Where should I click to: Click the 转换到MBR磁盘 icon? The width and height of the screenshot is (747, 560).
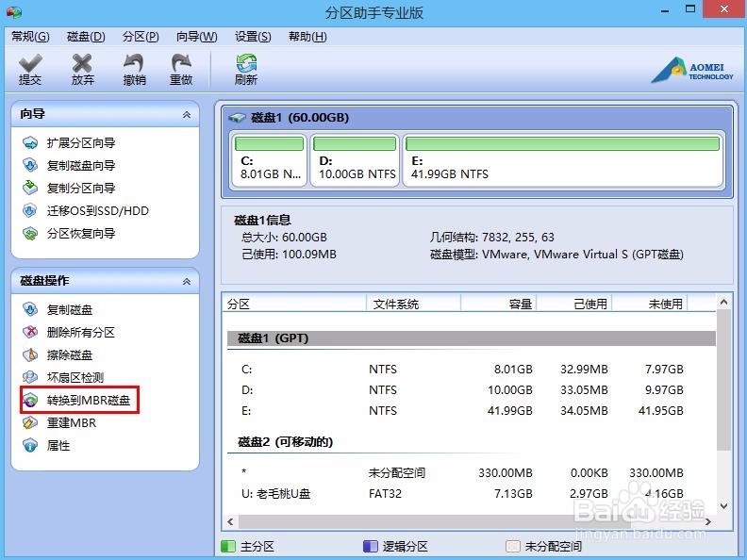coord(30,400)
